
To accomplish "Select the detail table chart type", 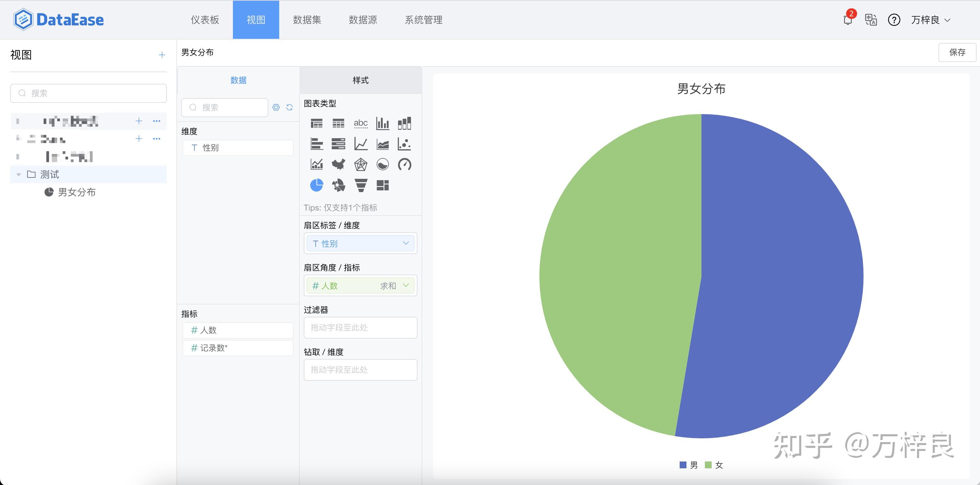I will click(x=338, y=123).
